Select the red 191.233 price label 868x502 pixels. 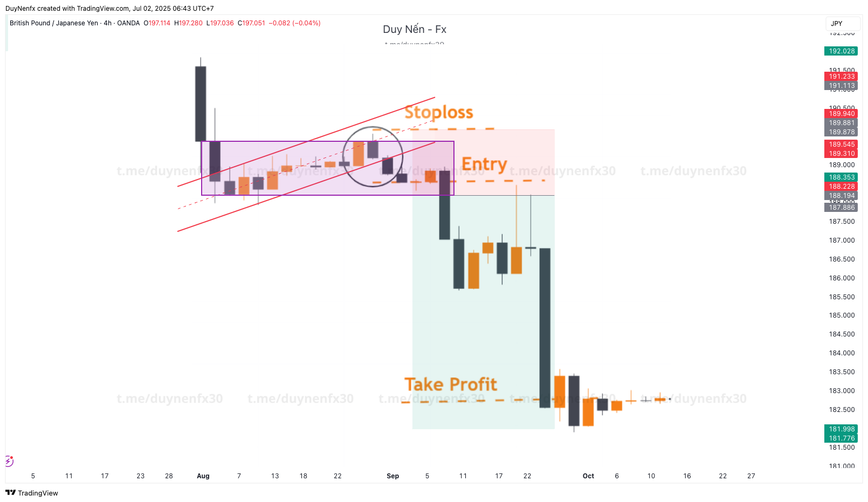pyautogui.click(x=841, y=77)
